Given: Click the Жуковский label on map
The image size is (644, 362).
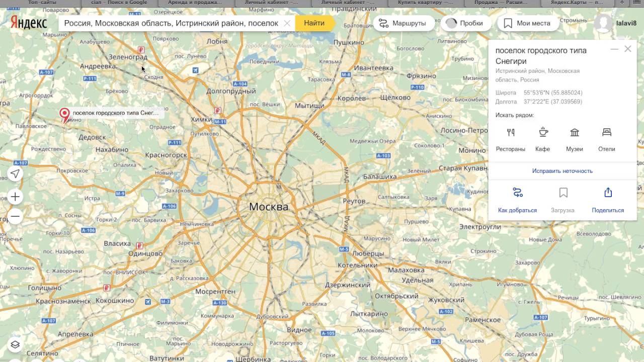Looking at the screenshot, I should (x=446, y=300).
